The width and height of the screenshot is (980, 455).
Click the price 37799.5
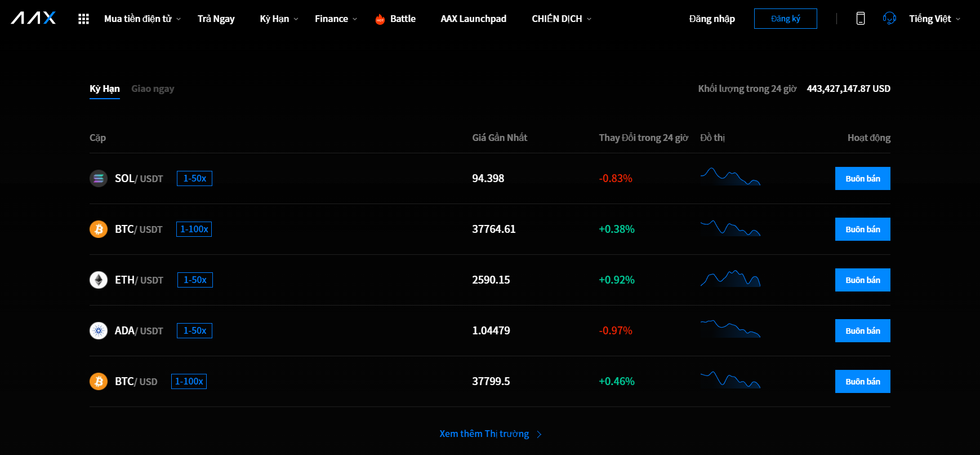coord(491,381)
